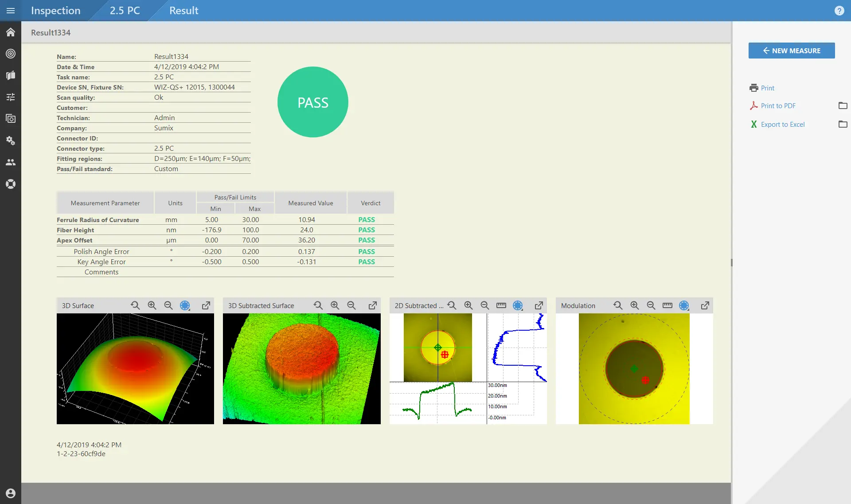Toggle the fitting region overlay on 3D Surface
851x504 pixels.
pos(185,305)
